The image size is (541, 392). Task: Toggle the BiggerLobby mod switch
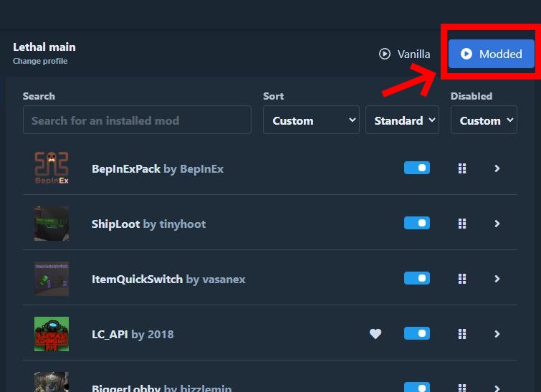pos(417,387)
